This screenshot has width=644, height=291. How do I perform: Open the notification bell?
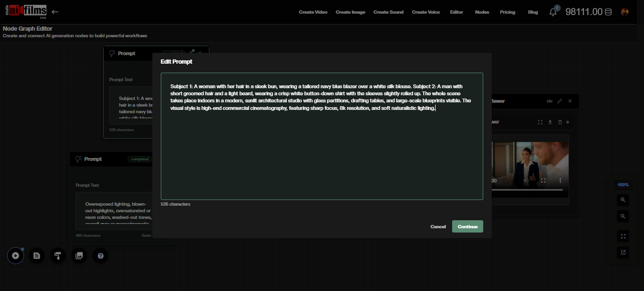[x=552, y=12]
